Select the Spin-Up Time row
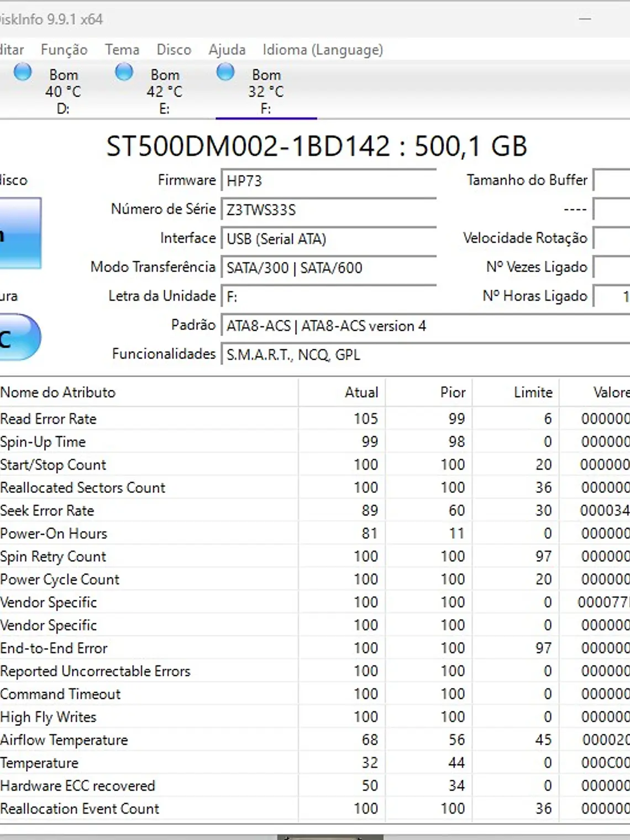The height and width of the screenshot is (840, 630). coord(315,442)
